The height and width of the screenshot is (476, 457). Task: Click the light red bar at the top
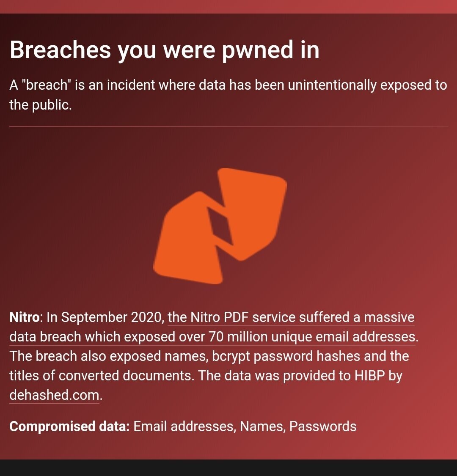click(x=228, y=6)
